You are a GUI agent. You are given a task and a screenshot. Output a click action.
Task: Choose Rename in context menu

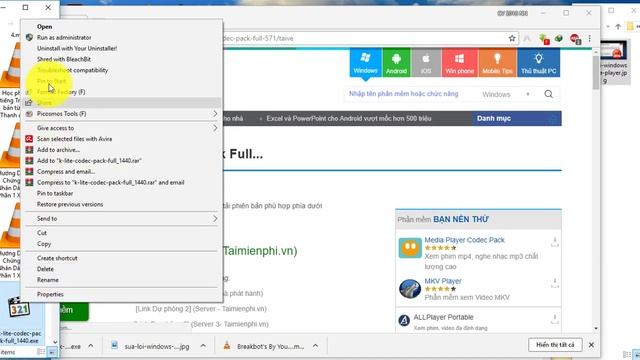click(48, 280)
